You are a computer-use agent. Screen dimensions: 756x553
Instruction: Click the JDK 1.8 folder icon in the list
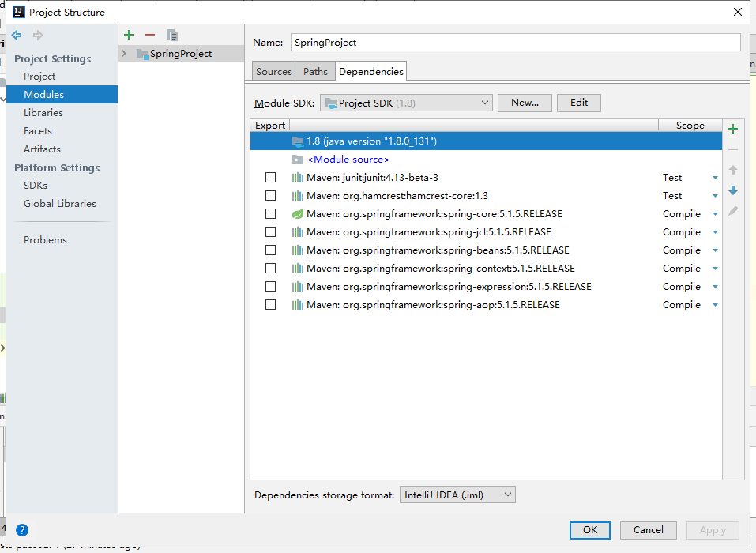(298, 141)
